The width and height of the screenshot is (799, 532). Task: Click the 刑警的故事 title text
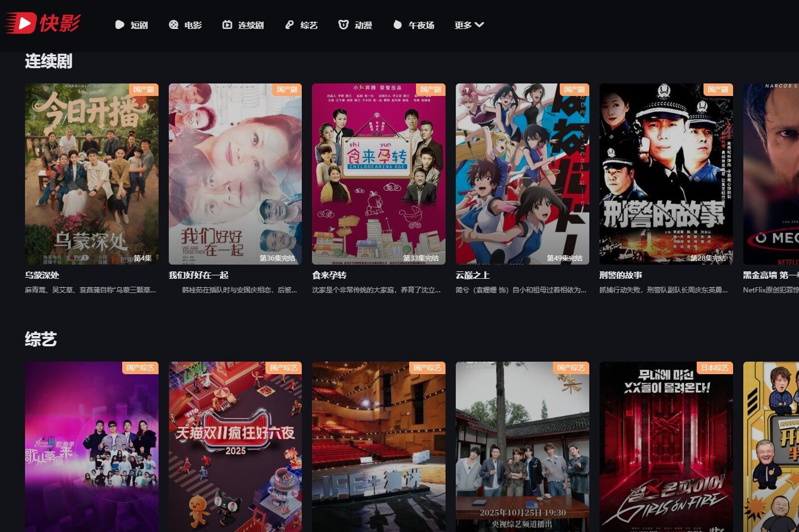click(x=621, y=275)
